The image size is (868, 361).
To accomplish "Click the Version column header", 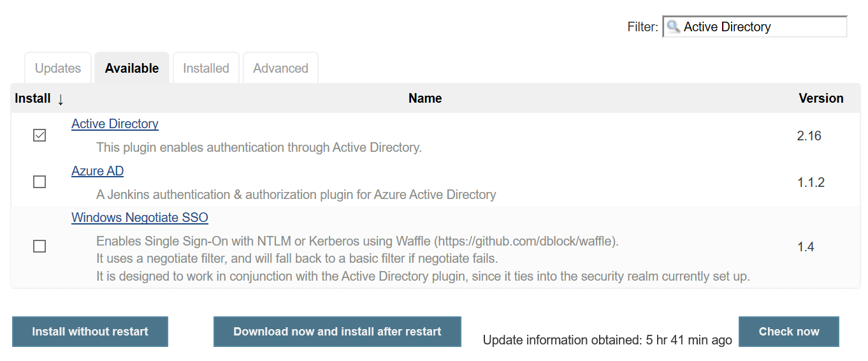I will 821,98.
